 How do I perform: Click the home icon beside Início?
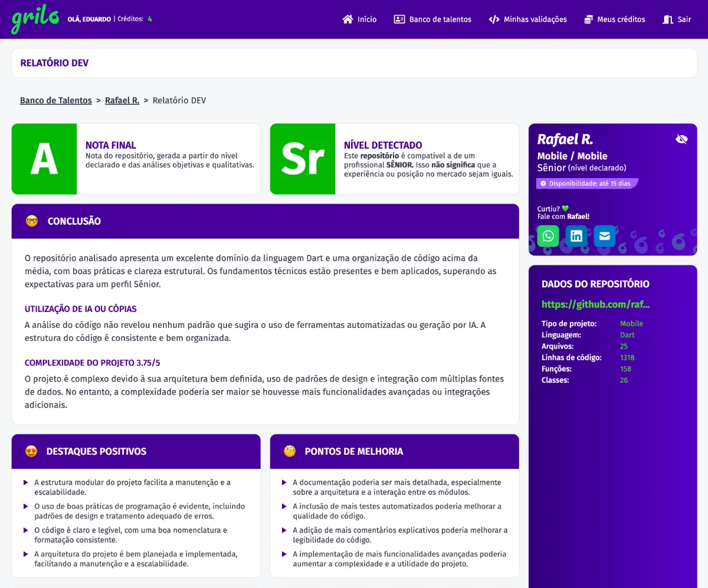(348, 19)
